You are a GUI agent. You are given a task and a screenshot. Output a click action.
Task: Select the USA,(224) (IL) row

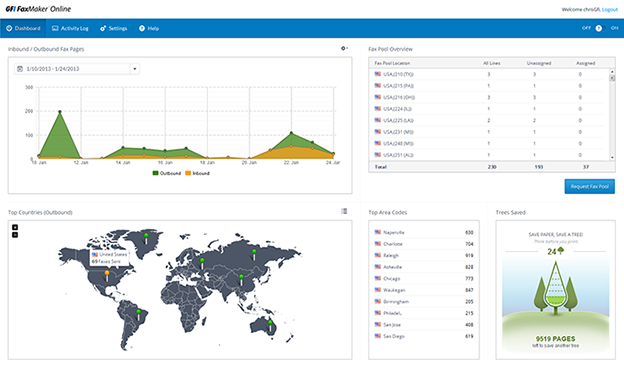tap(489, 109)
